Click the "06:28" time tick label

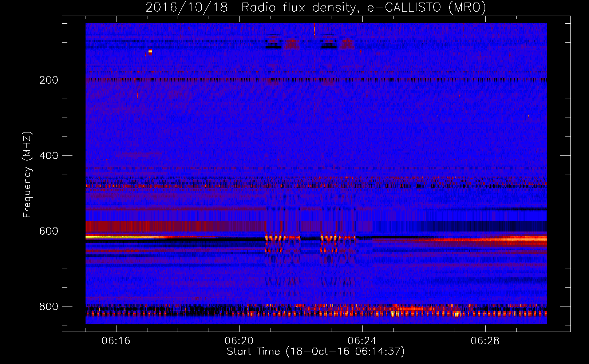[x=485, y=341]
